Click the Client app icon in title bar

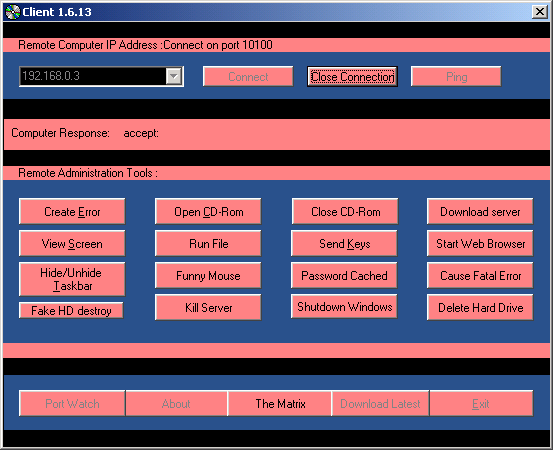click(x=13, y=12)
